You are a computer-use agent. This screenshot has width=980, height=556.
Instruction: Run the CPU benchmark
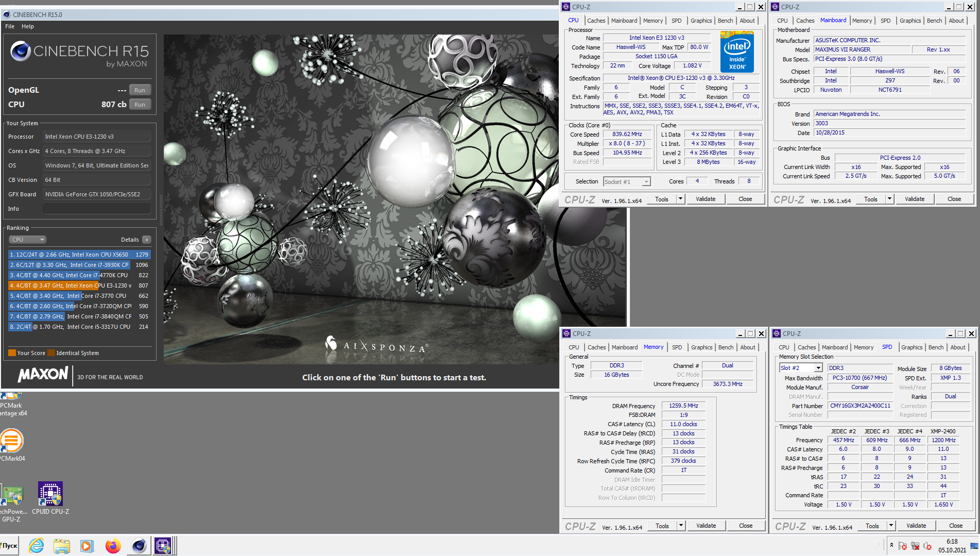pyautogui.click(x=140, y=105)
